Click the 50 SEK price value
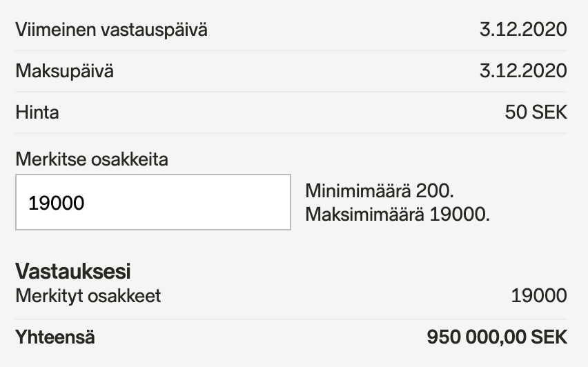588x367 pixels. [x=536, y=112]
